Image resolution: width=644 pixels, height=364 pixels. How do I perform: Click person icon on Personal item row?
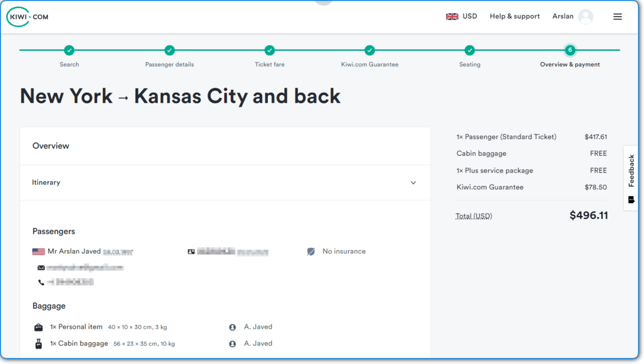[x=233, y=327]
